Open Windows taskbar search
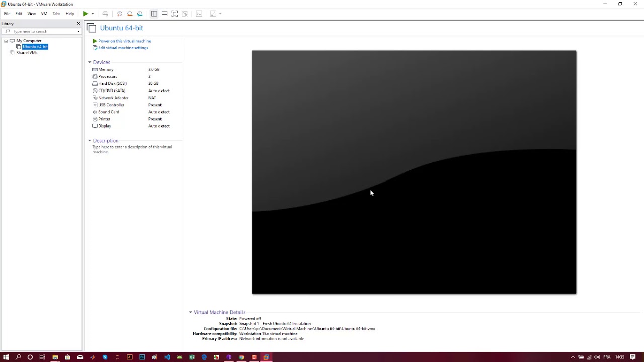This screenshot has width=644, height=362. tap(18, 357)
